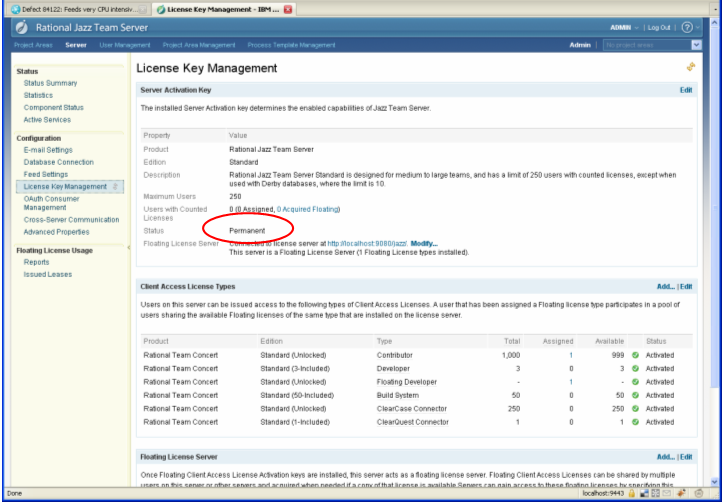Open the Project Areas menu
Viewport: 724px width, 504px height.
[33, 45]
